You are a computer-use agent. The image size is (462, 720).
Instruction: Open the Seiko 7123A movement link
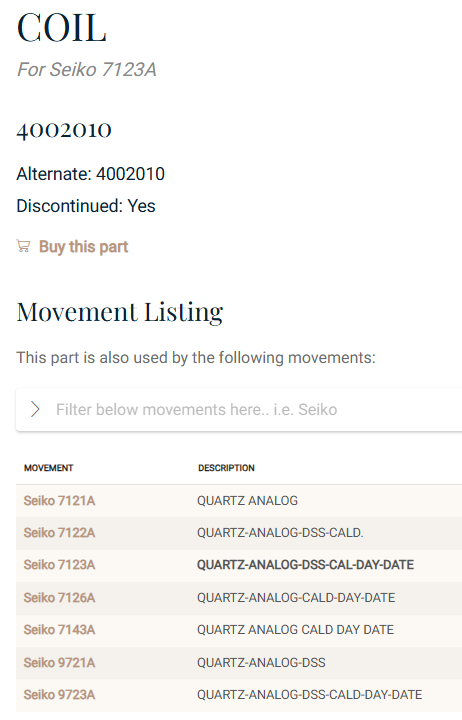pos(59,565)
